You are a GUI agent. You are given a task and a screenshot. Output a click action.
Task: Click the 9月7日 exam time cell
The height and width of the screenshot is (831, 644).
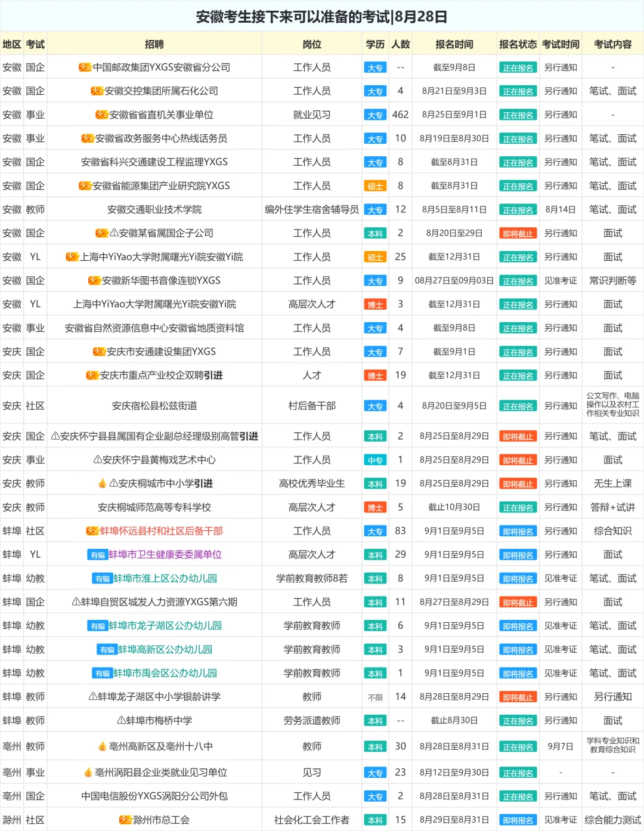[x=561, y=746]
